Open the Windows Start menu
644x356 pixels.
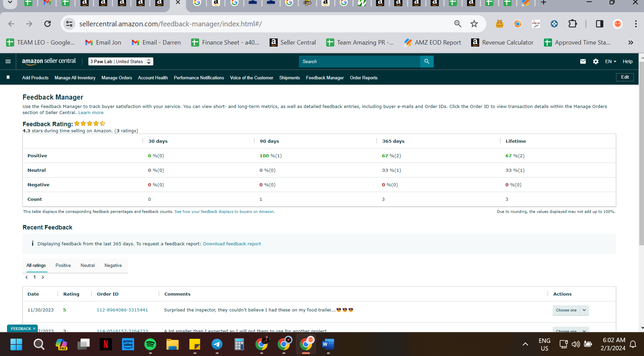point(16,344)
